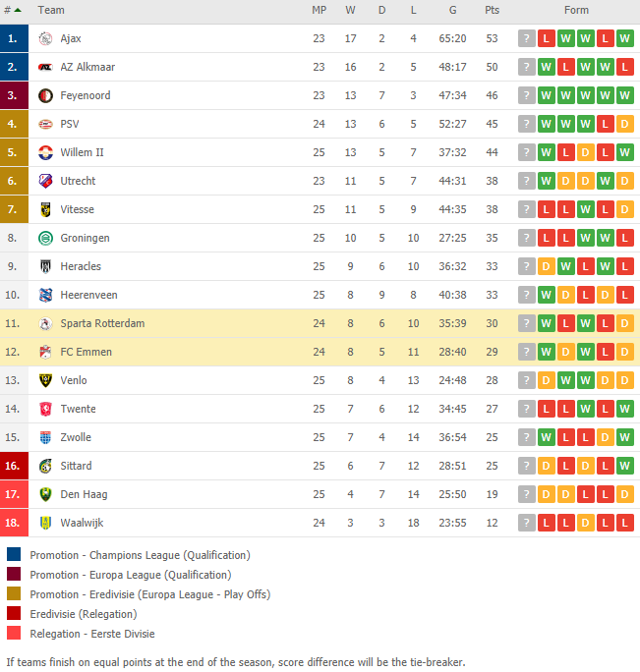This screenshot has height=672, width=640.
Task: Click the Den Haag club logo
Action: [x=45, y=494]
